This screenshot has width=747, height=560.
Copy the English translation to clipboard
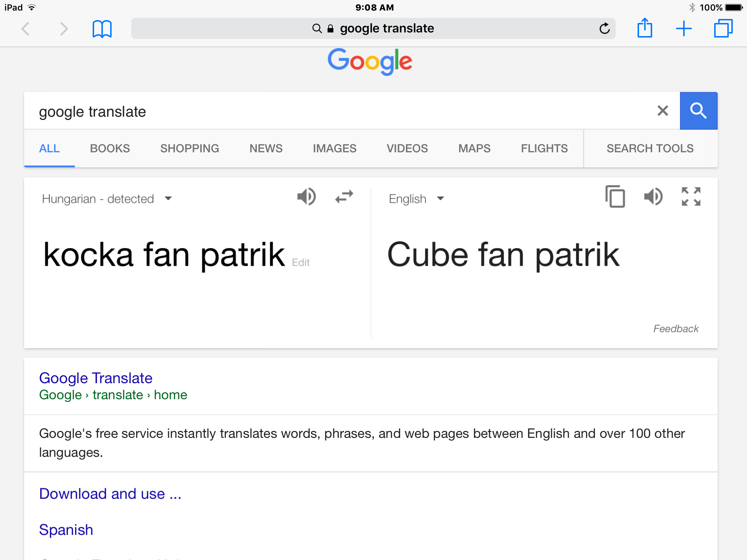[x=615, y=197]
